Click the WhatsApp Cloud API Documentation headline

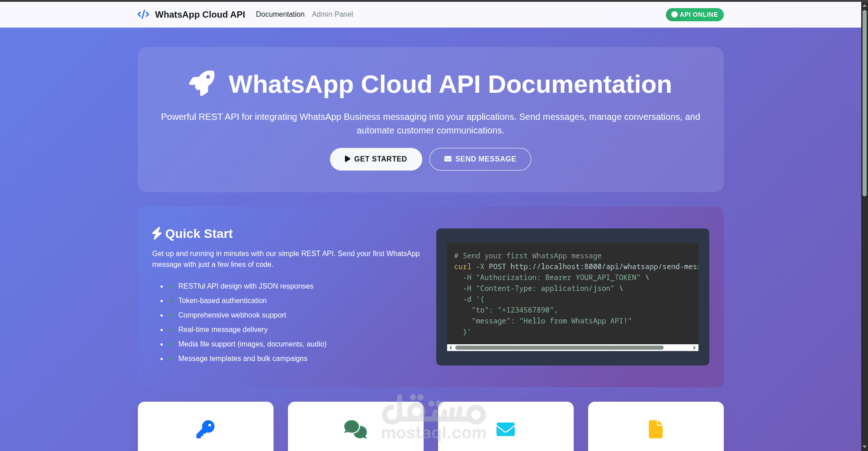(450, 84)
